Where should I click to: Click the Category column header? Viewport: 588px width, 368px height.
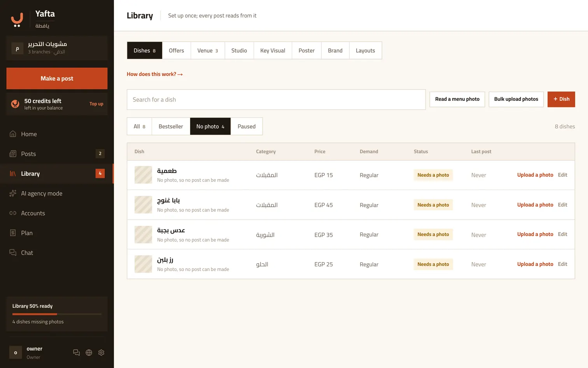(266, 151)
